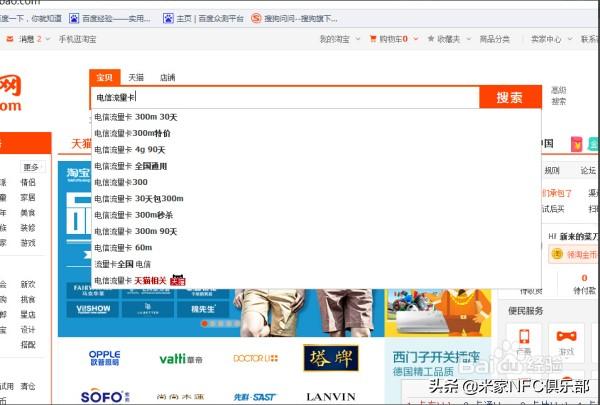The height and width of the screenshot is (405, 600).
Task: Click the 稻先生 brand tile in the banner
Action: (x=203, y=309)
